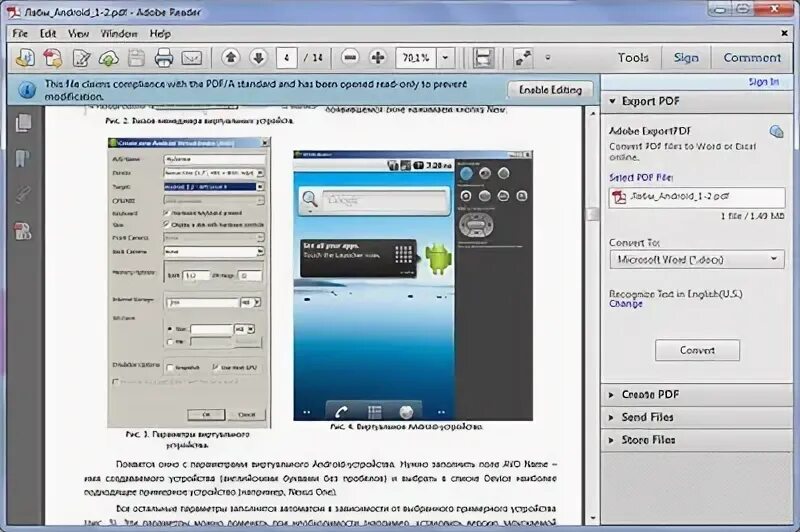Open the Tools pane tab
The height and width of the screenshot is (532, 800).
click(x=633, y=58)
